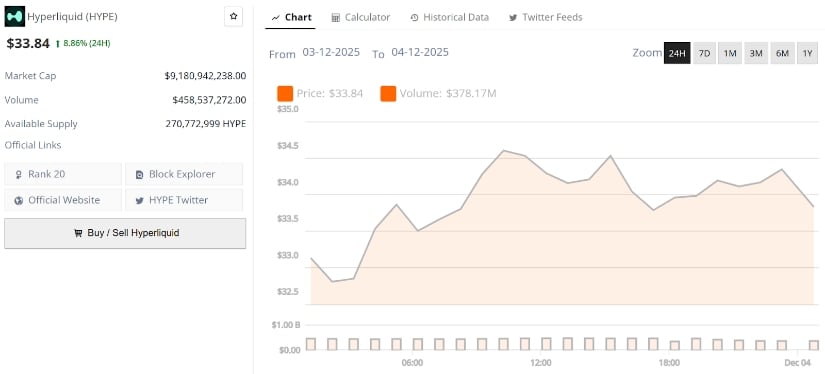Open the Historical Data tab
Screen dimensions: 825x374
pos(449,17)
